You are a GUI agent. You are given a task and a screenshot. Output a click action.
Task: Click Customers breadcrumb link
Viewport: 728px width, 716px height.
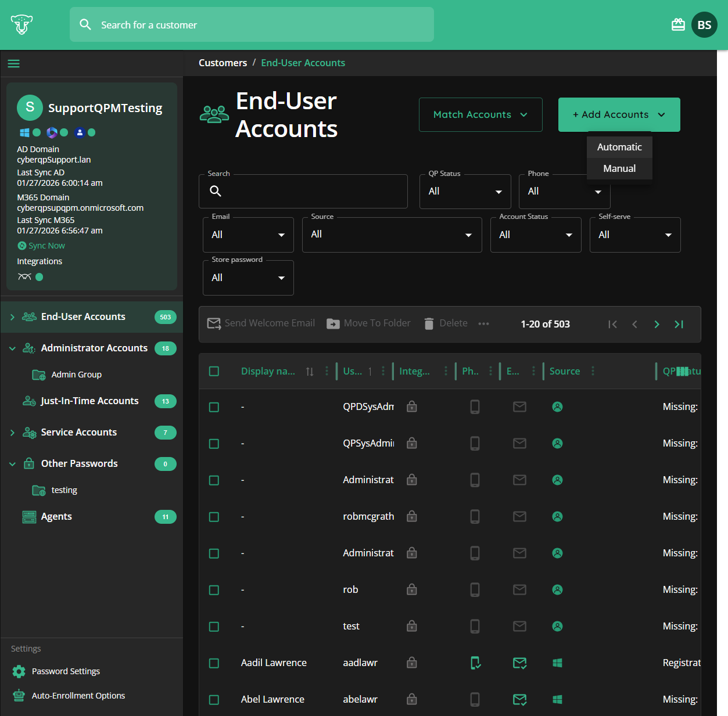(223, 63)
